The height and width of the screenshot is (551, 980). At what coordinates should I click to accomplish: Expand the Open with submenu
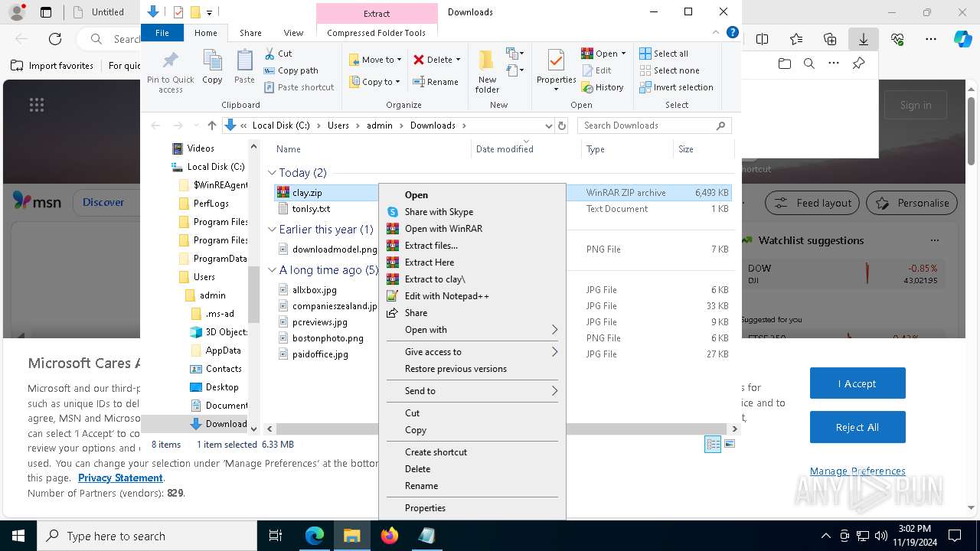pyautogui.click(x=472, y=330)
